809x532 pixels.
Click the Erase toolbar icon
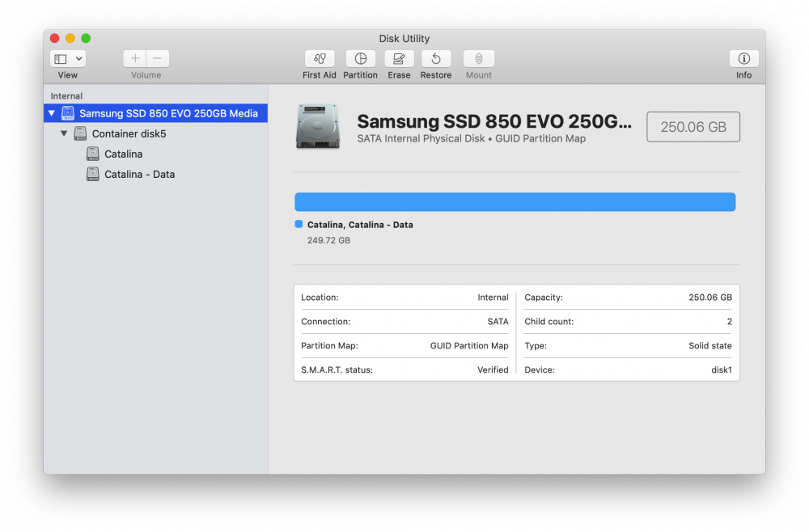click(399, 59)
